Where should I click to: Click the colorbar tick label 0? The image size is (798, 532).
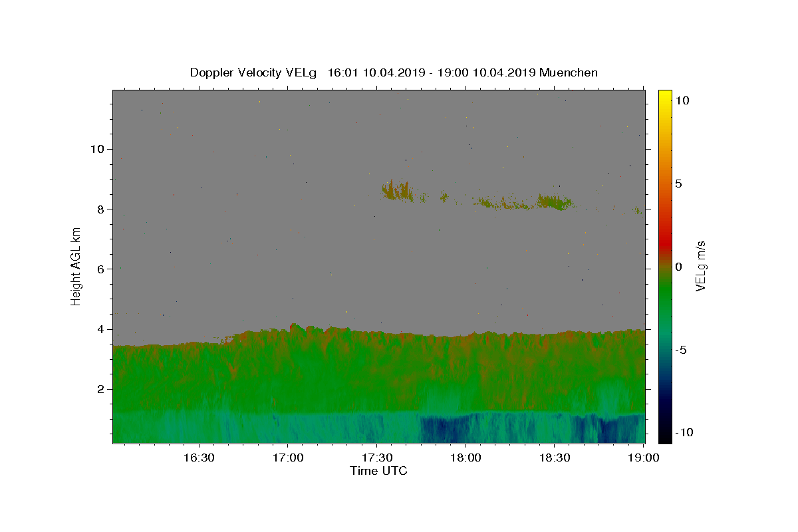click(678, 267)
